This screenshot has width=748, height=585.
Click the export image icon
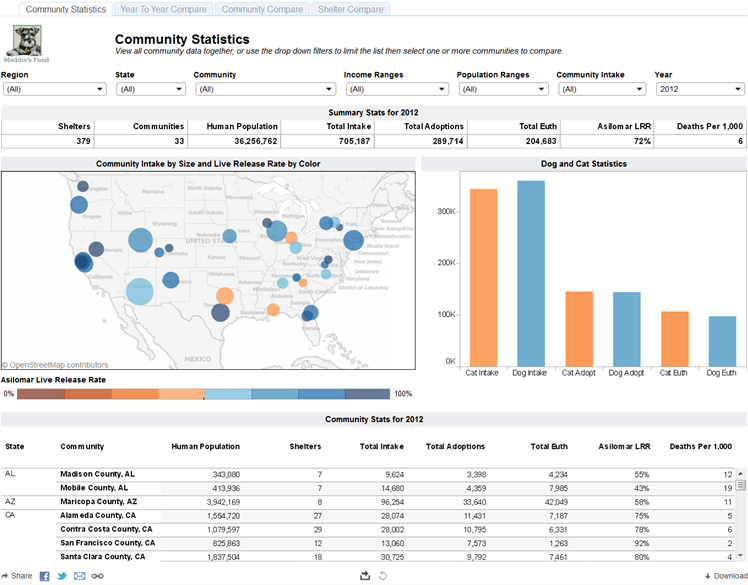(365, 575)
